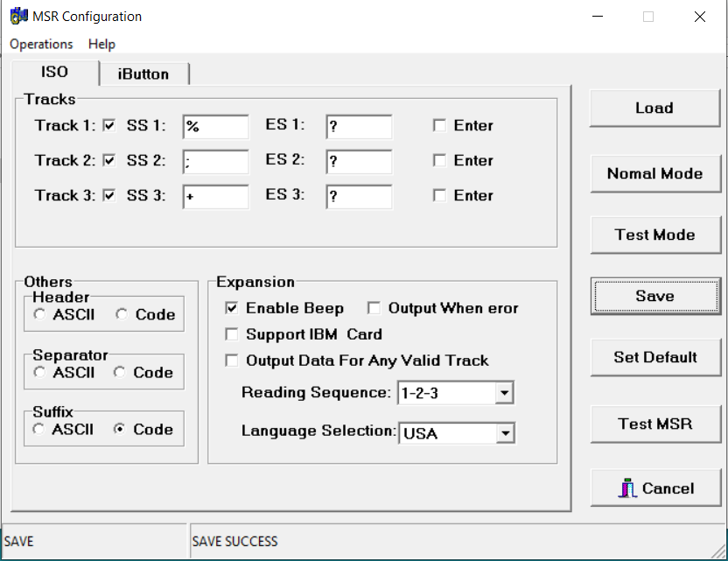Open the Operations menu
The height and width of the screenshot is (561, 728).
[x=41, y=44]
